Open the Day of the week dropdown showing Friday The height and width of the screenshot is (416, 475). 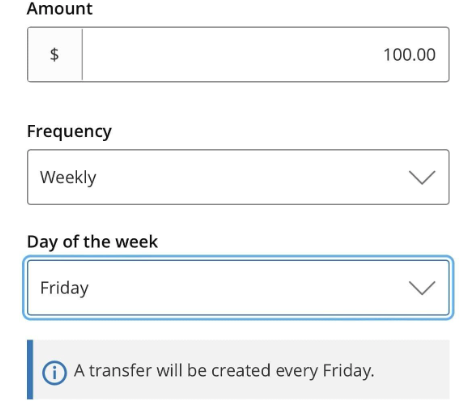(238, 288)
